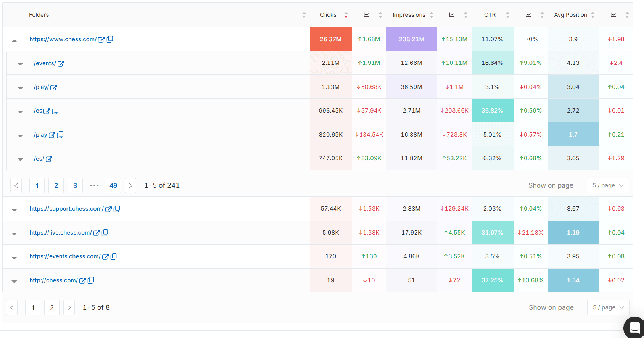Open the chat support bubble
The height and width of the screenshot is (338, 644).
(x=634, y=328)
